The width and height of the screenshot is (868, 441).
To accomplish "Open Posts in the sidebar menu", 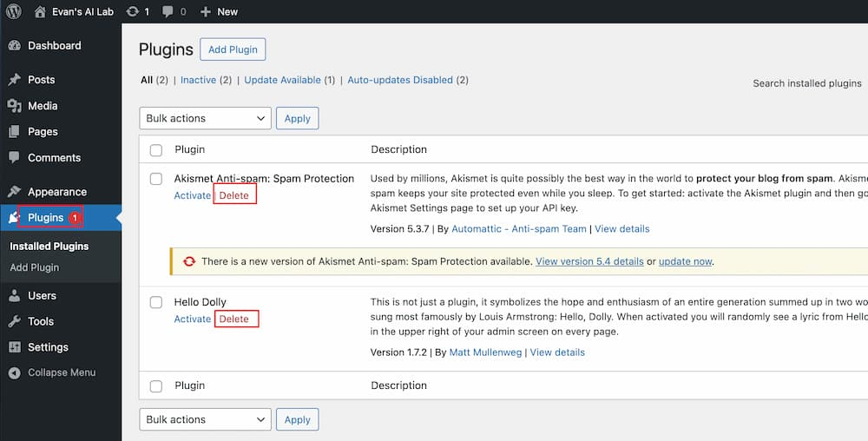I will click(x=42, y=80).
